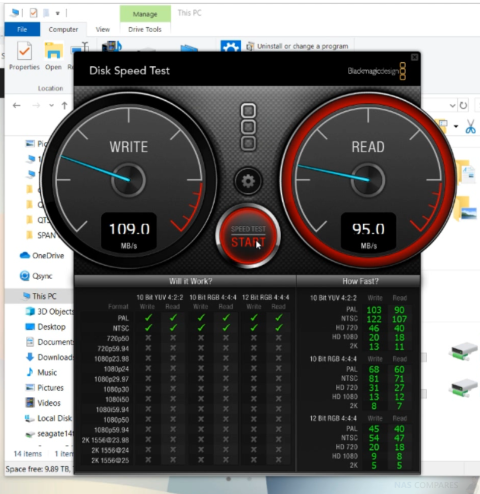Open Desktop folder in sidebar
Image resolution: width=480 pixels, height=494 pixels.
pyautogui.click(x=45, y=327)
